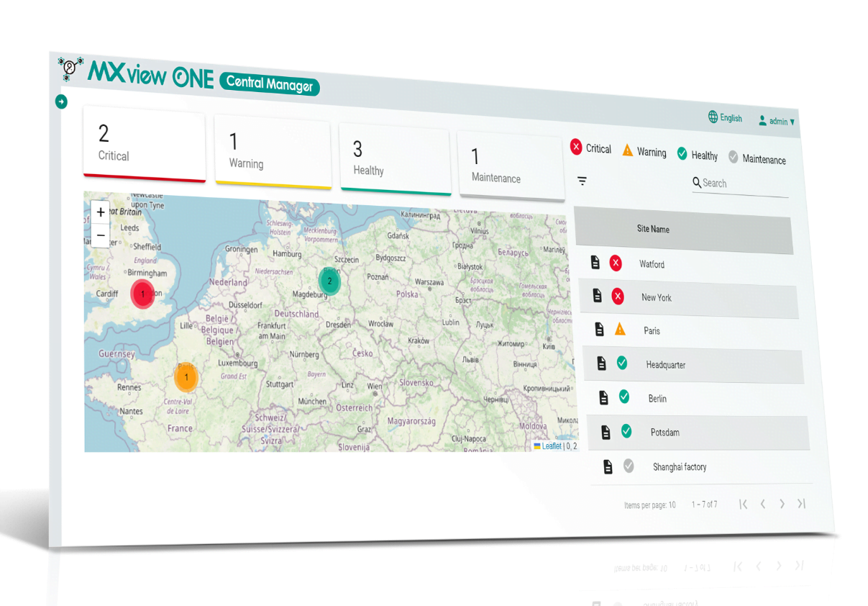This screenshot has width=868, height=606.
Task: Change items per page value 10
Action: click(x=672, y=505)
